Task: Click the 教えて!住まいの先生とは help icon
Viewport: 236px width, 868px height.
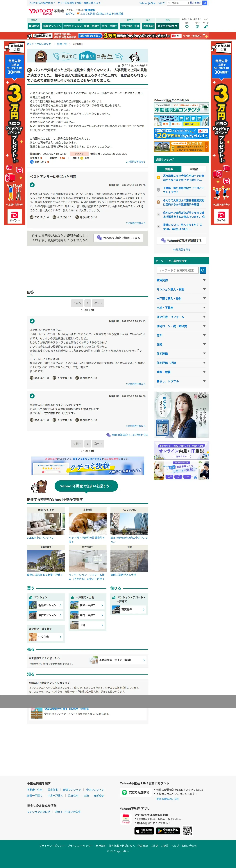Action: pos(119,66)
